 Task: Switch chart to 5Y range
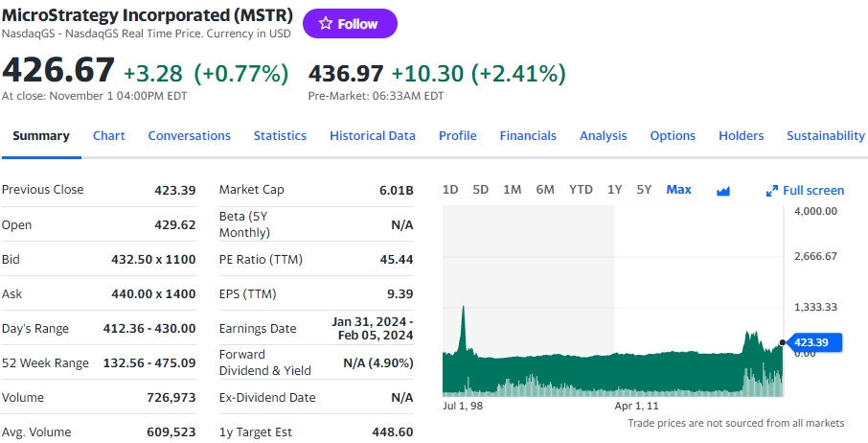644,190
